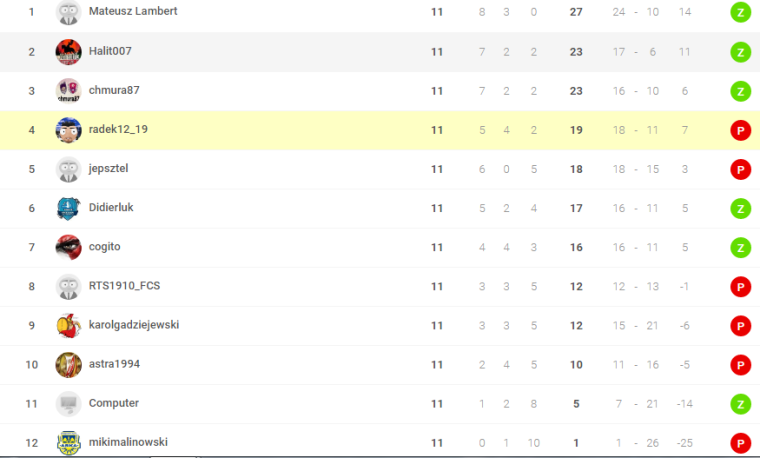Click Halit007's avatar picture
The width and height of the screenshot is (760, 458).
(68, 52)
